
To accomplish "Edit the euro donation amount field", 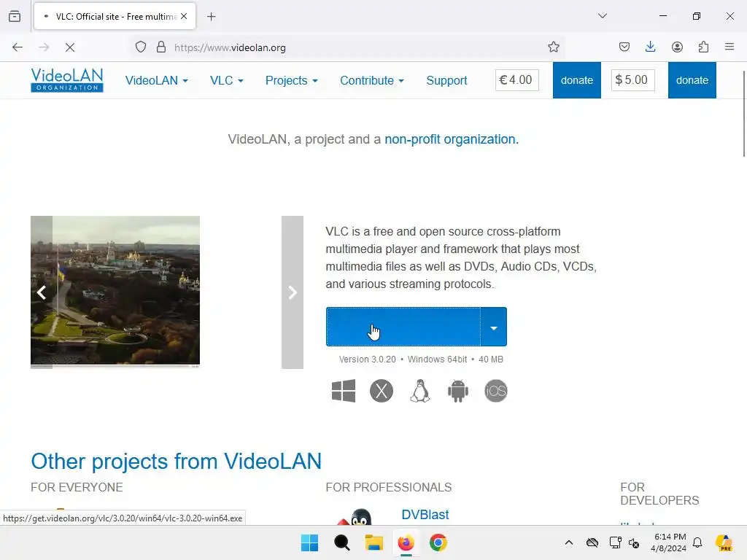I will coord(517,80).
